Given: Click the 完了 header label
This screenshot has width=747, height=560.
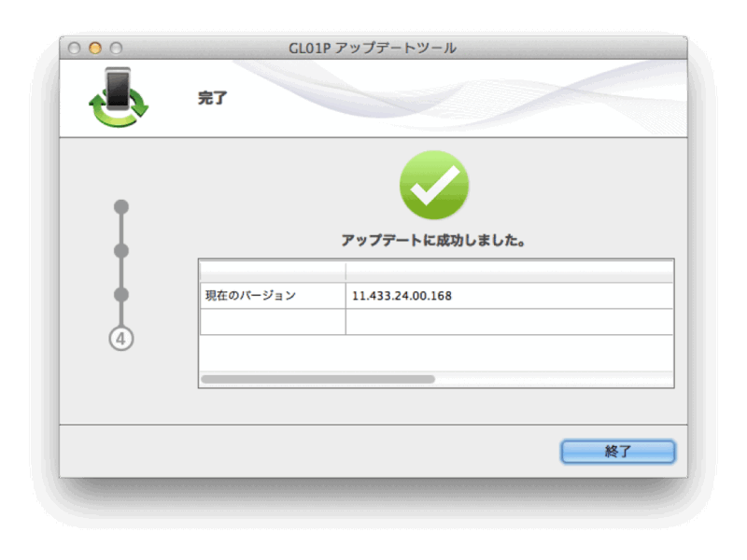Looking at the screenshot, I should pyautogui.click(x=212, y=97).
